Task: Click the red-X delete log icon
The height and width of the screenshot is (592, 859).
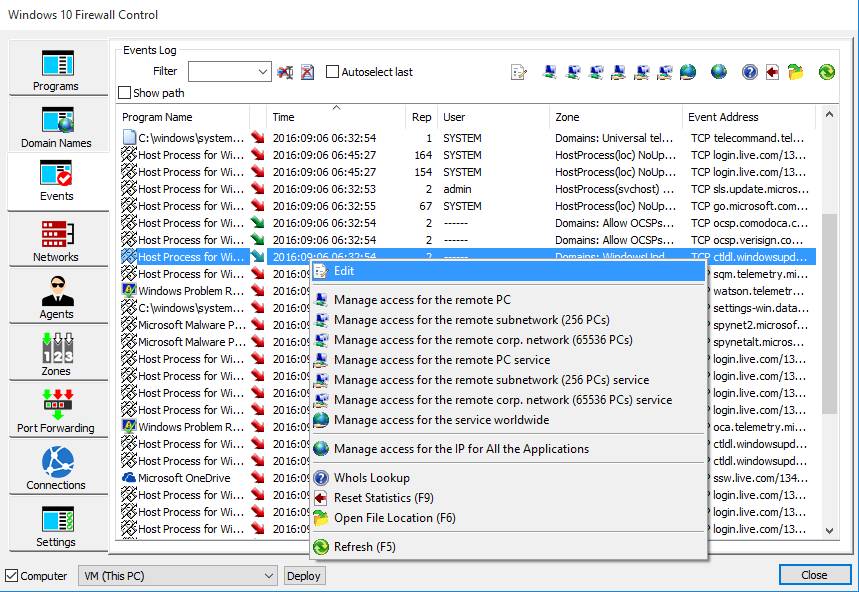Action: click(x=307, y=72)
